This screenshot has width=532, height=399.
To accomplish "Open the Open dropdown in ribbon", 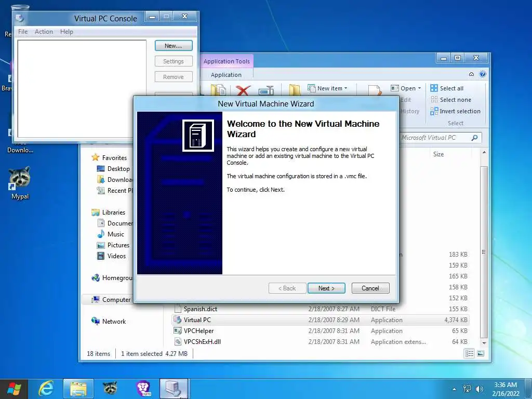I will [406, 88].
